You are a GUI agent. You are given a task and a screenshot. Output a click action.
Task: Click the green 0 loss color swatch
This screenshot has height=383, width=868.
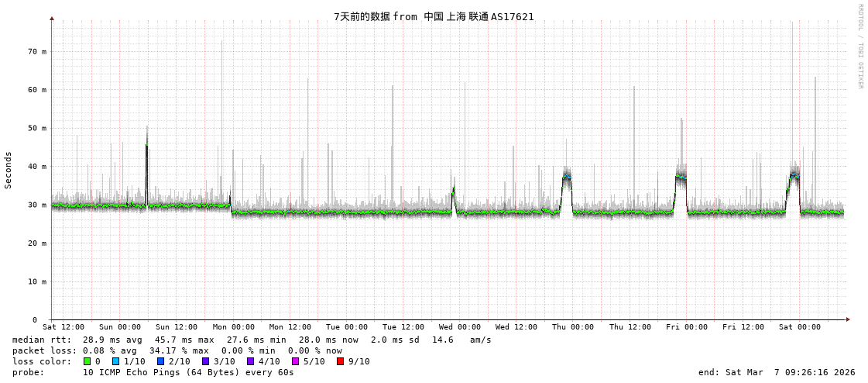pos(87,361)
